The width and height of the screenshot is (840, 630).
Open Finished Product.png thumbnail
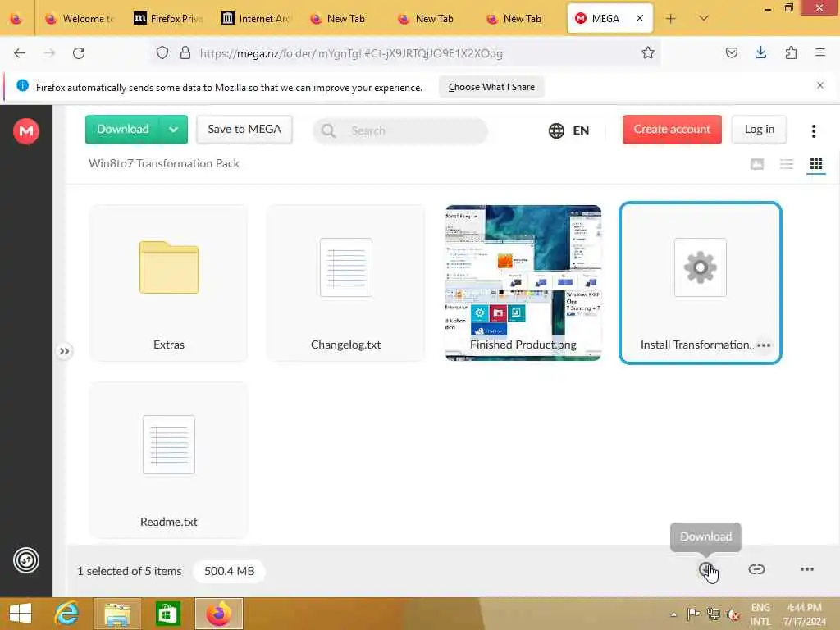click(x=523, y=283)
